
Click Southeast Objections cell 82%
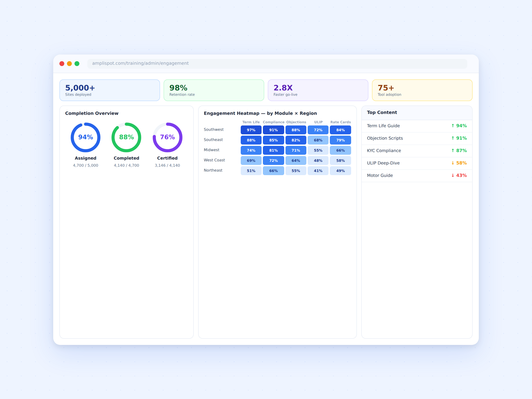coord(296,140)
